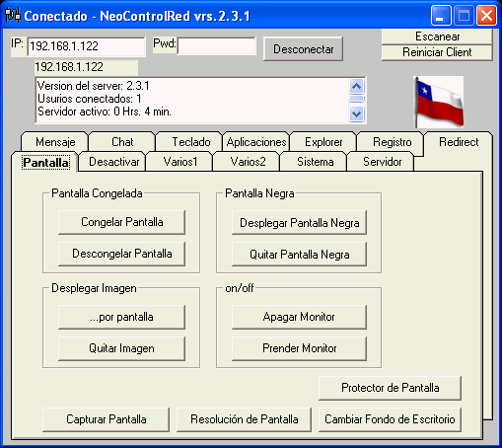Click the scroll down arrow in the server info box
The image size is (502, 448).
(357, 113)
